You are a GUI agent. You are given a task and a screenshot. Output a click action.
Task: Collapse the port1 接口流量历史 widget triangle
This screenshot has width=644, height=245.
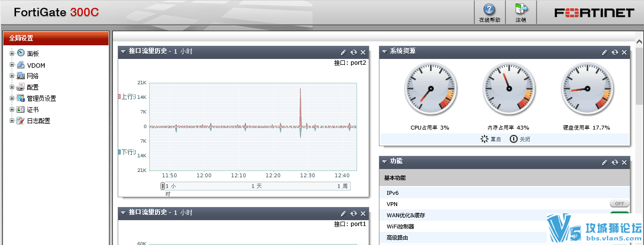tap(124, 213)
